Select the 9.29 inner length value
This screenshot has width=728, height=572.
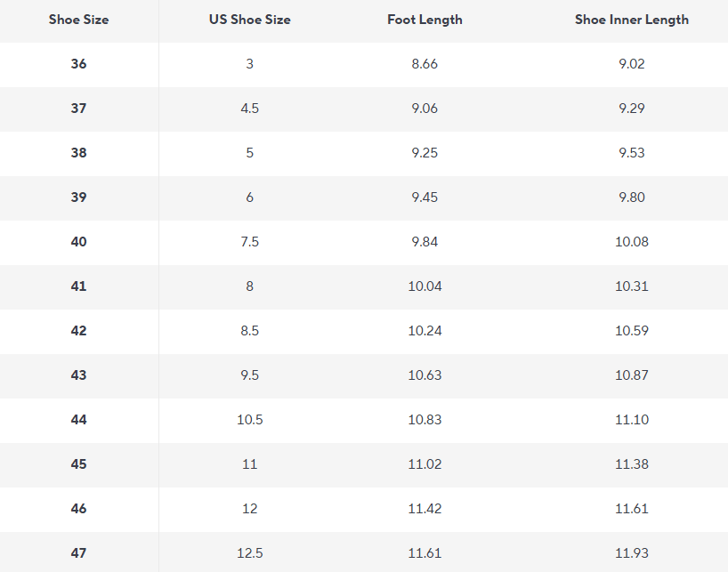click(x=631, y=109)
